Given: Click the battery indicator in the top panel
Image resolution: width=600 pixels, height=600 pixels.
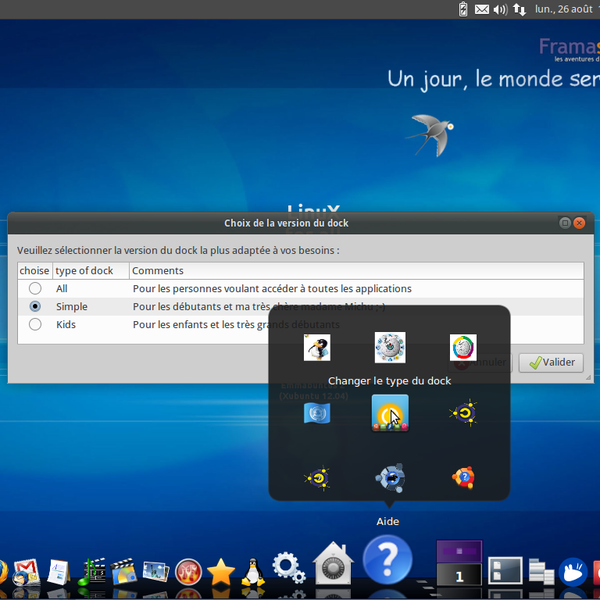Looking at the screenshot, I should pos(463,9).
